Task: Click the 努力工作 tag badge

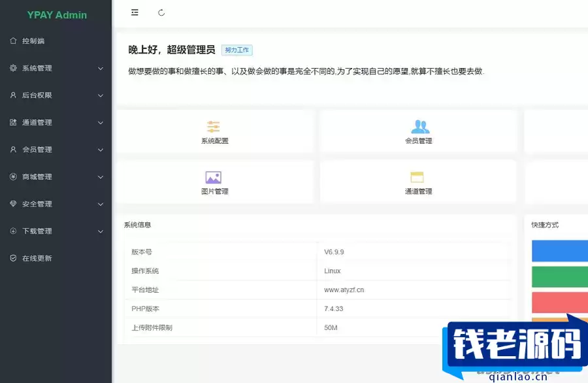Action: [237, 50]
